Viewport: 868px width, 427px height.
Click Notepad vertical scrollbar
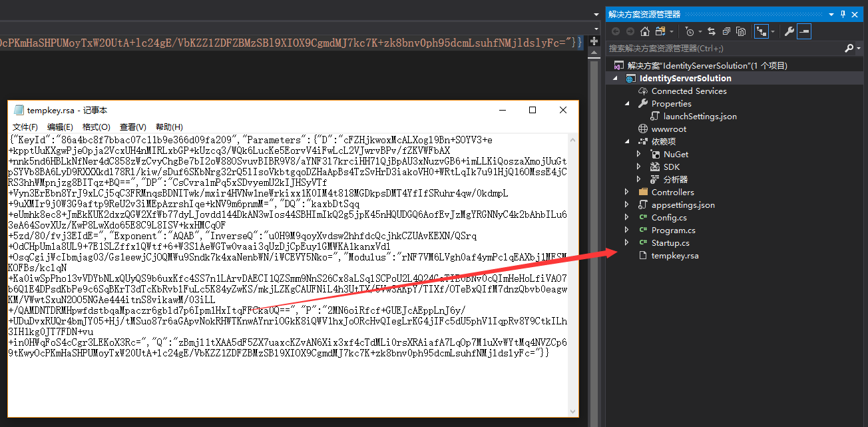point(573,275)
